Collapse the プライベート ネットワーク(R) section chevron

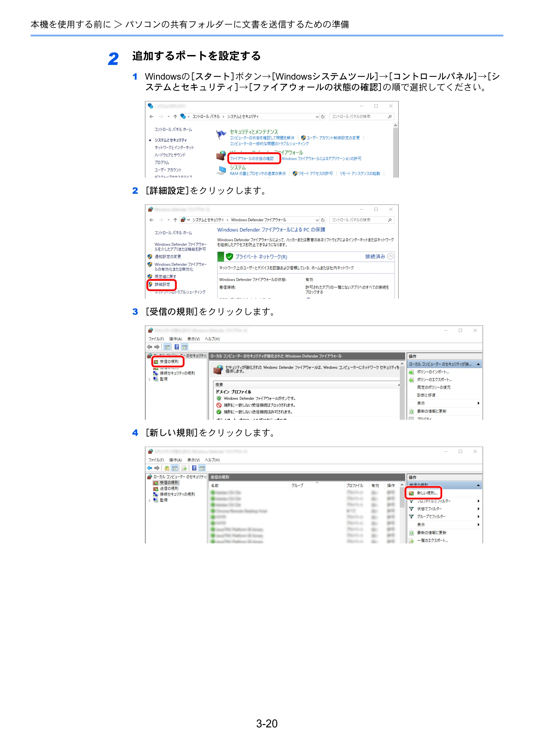point(390,257)
